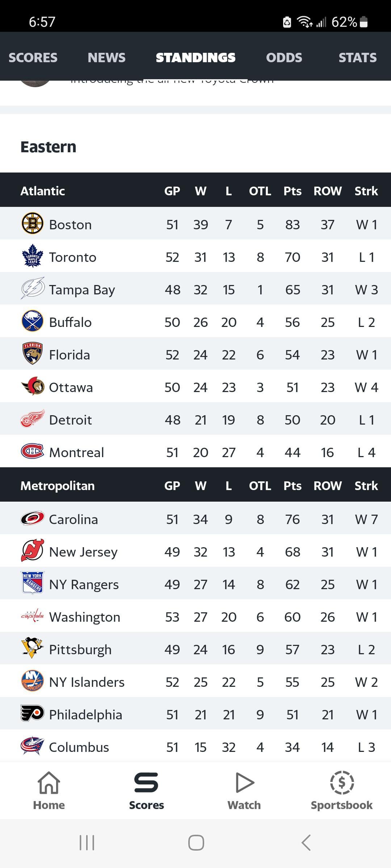The height and width of the screenshot is (868, 391).
Task: Open the Watch play icon
Action: (x=244, y=783)
